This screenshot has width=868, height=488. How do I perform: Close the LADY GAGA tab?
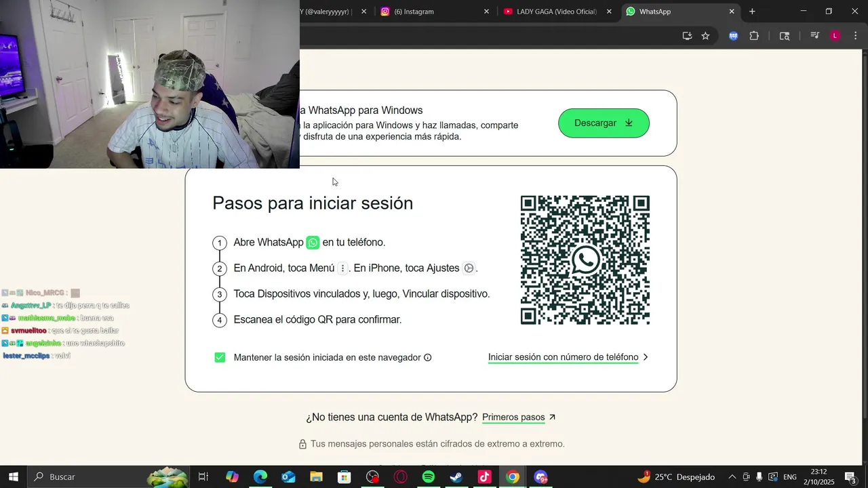click(609, 12)
